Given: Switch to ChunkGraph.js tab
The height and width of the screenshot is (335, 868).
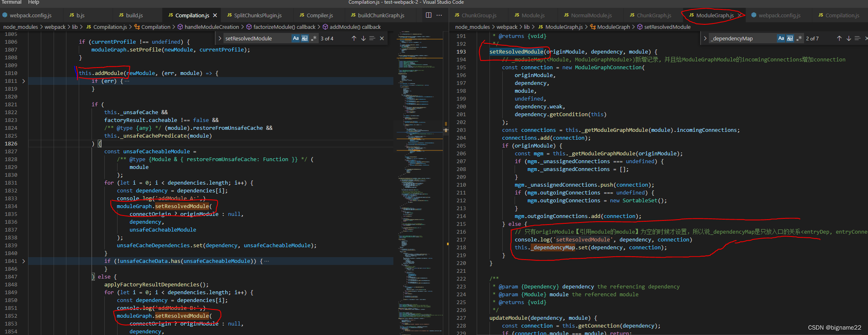Looking at the screenshot, I should (654, 15).
